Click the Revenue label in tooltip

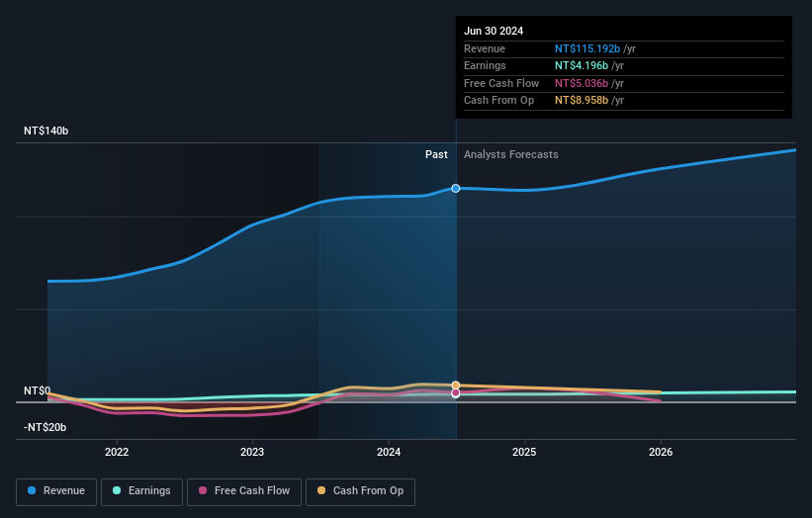click(485, 48)
